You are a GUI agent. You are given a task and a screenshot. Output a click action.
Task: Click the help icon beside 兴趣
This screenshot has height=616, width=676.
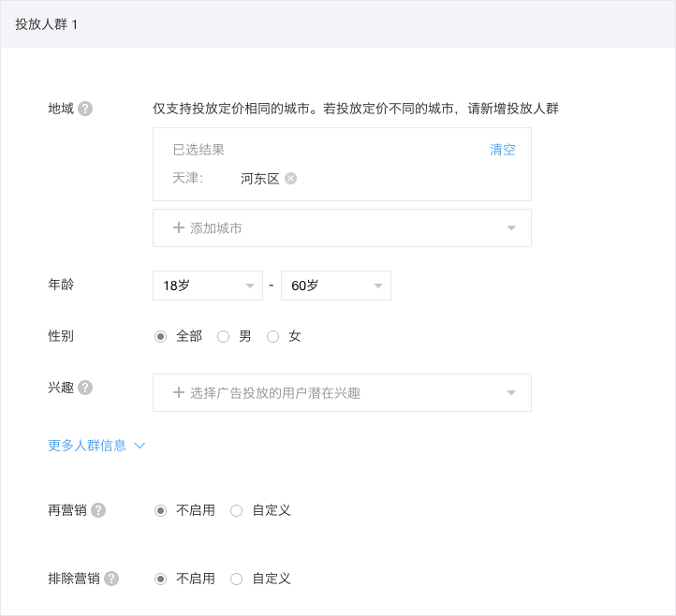tap(85, 388)
